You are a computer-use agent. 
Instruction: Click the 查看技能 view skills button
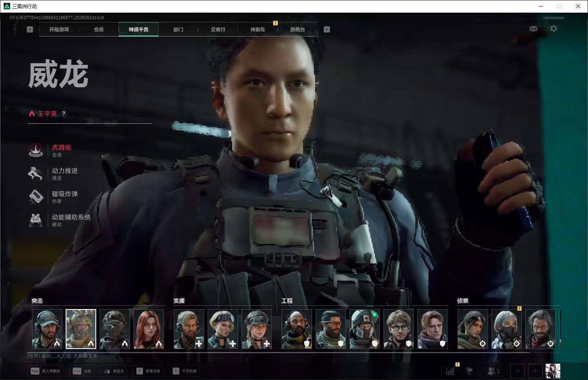point(148,371)
